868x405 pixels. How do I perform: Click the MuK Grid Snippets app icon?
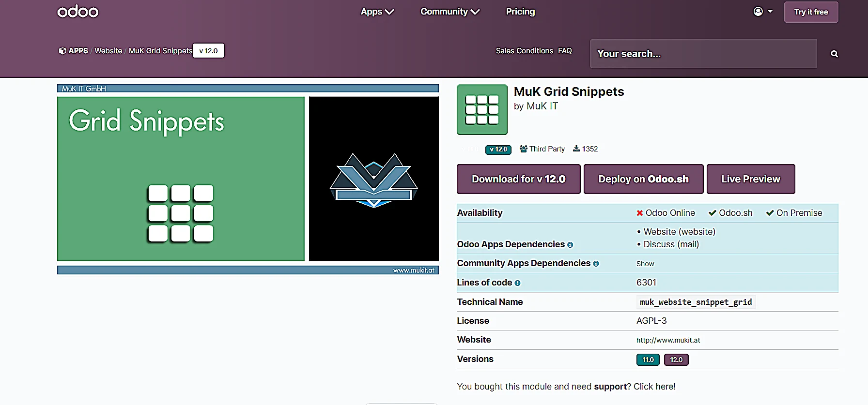tap(482, 109)
